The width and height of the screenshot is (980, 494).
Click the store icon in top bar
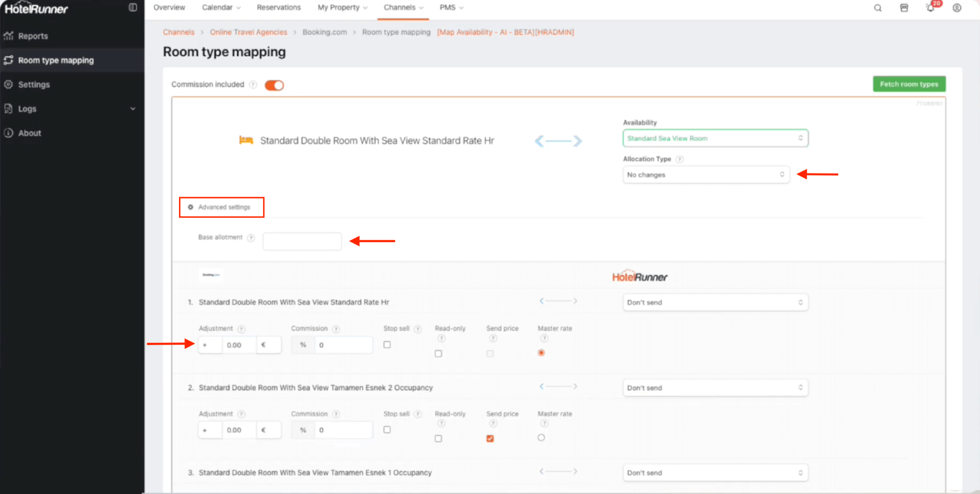point(904,8)
